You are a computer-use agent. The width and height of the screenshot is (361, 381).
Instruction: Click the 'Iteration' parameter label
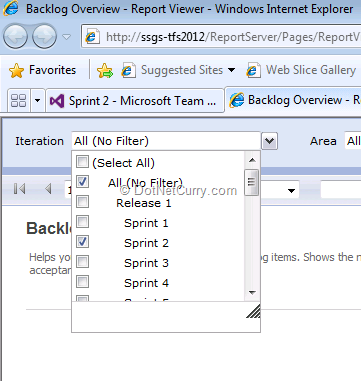[39, 141]
